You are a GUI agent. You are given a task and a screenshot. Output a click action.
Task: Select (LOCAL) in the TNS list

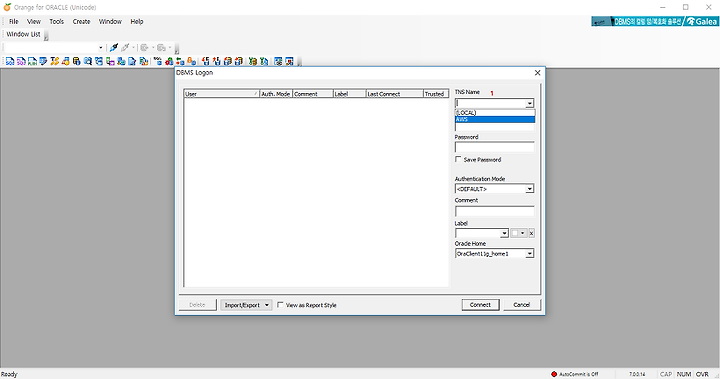point(495,113)
